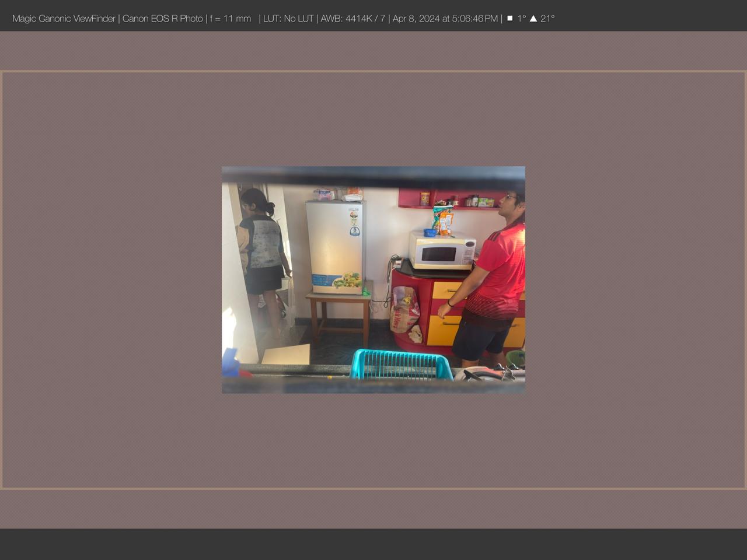Select the Canon EOS R Photo label

[162, 19]
